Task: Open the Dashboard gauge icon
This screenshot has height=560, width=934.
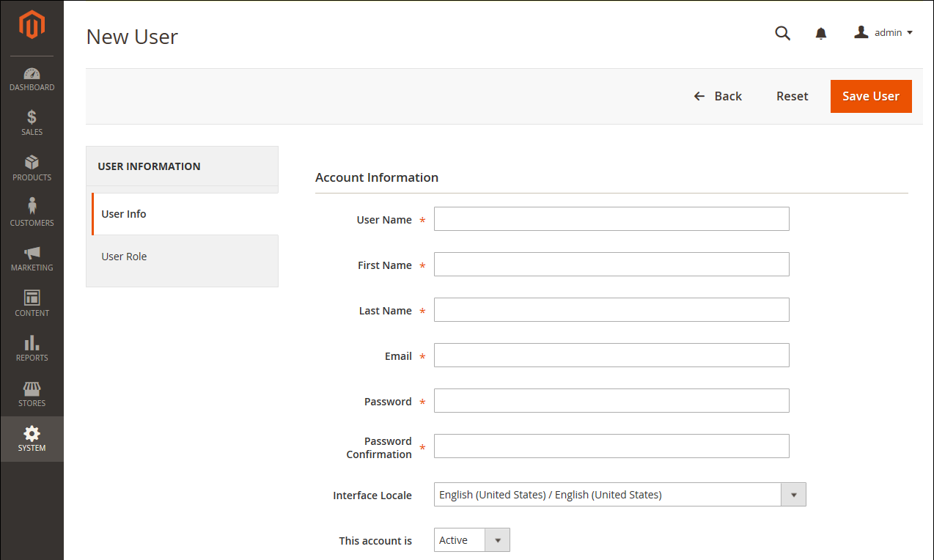Action: pyautogui.click(x=32, y=74)
